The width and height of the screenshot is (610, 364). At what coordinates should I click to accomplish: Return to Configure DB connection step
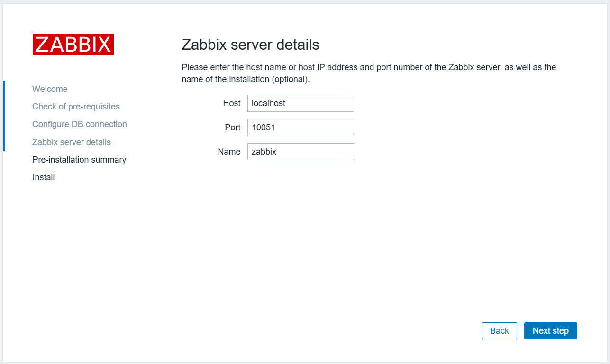click(80, 124)
